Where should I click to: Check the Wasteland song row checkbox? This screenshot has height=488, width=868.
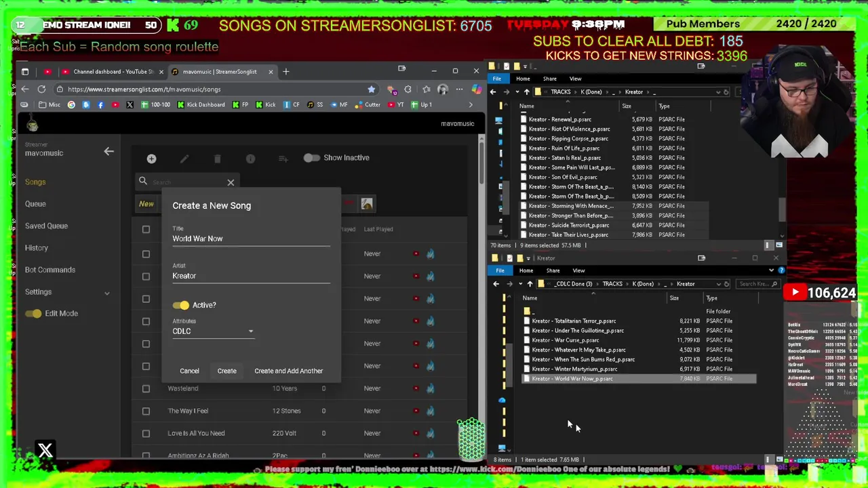pyautogui.click(x=146, y=388)
